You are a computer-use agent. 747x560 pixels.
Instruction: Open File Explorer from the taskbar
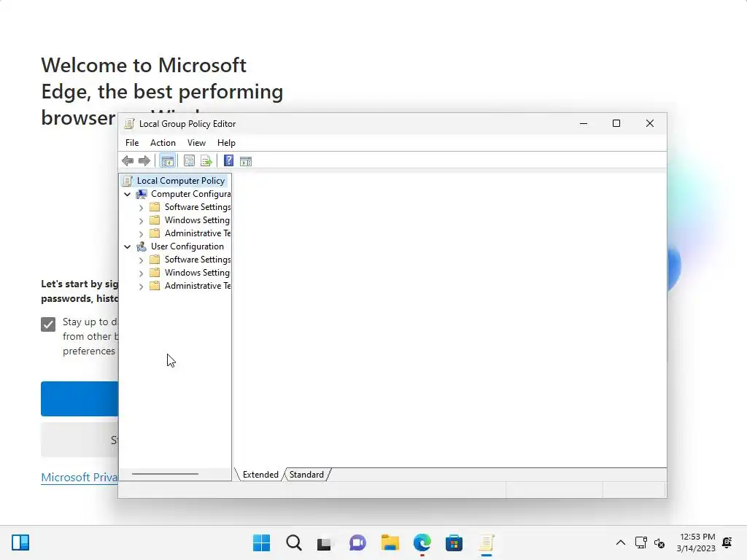(x=390, y=542)
